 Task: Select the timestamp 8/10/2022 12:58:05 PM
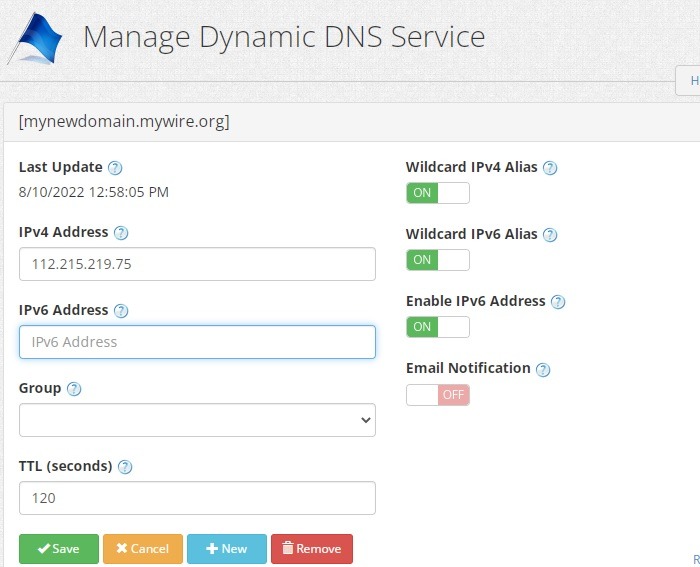pyautogui.click(x=94, y=192)
